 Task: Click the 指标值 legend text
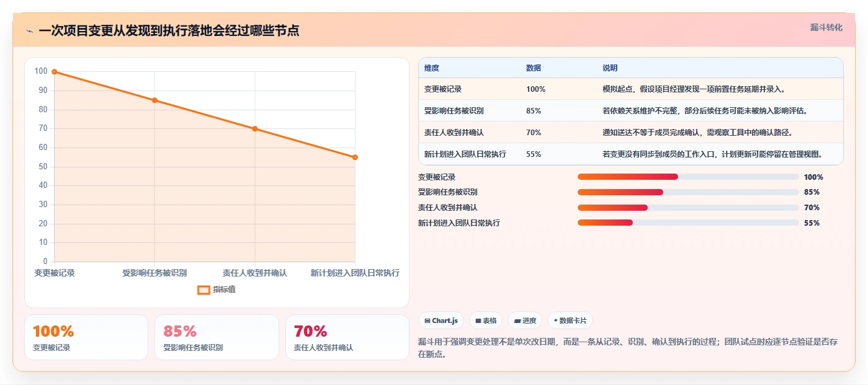click(224, 290)
